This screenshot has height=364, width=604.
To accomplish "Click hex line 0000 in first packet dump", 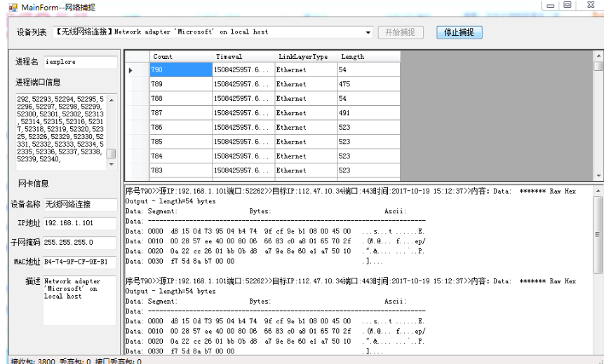I will coord(275,231).
